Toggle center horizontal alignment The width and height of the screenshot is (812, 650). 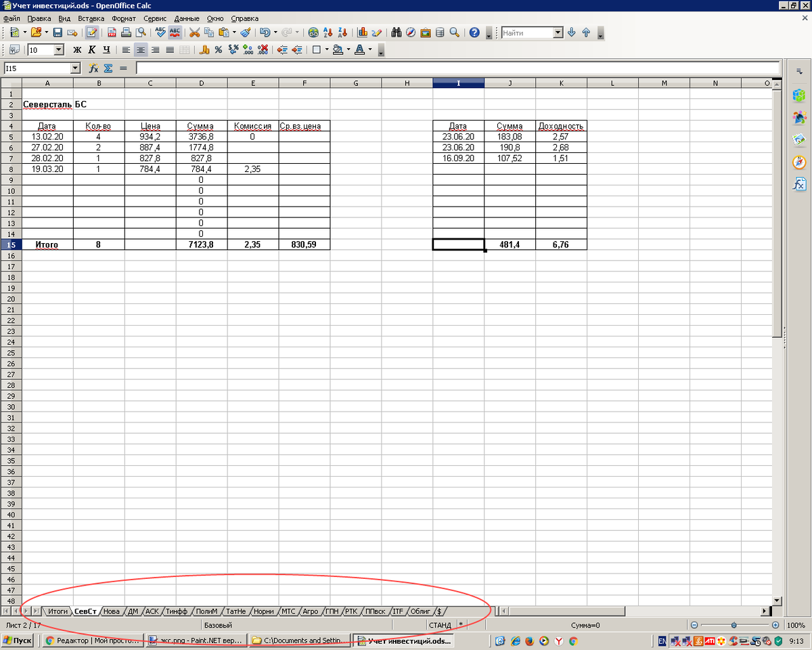click(141, 49)
